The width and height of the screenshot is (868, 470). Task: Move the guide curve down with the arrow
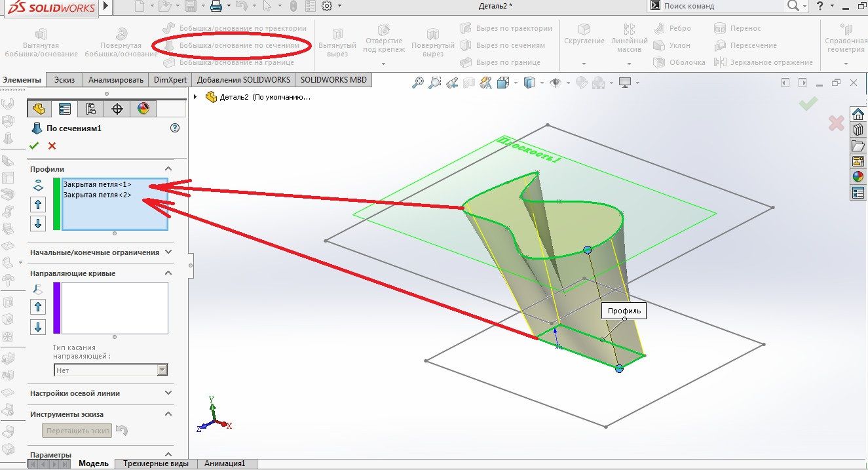click(38, 327)
